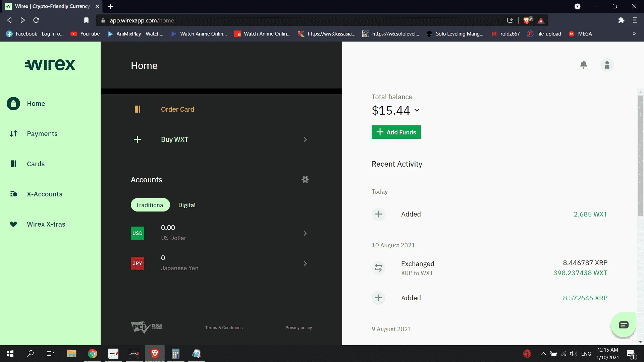Show more bookmarks overflow chevron

click(634, 34)
